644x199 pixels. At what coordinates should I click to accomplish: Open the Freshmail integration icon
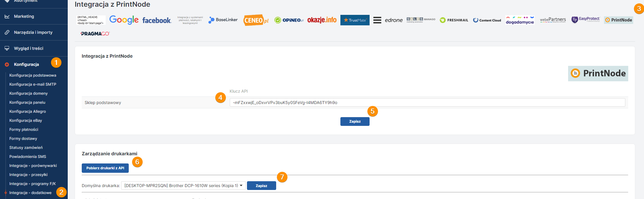click(x=454, y=20)
